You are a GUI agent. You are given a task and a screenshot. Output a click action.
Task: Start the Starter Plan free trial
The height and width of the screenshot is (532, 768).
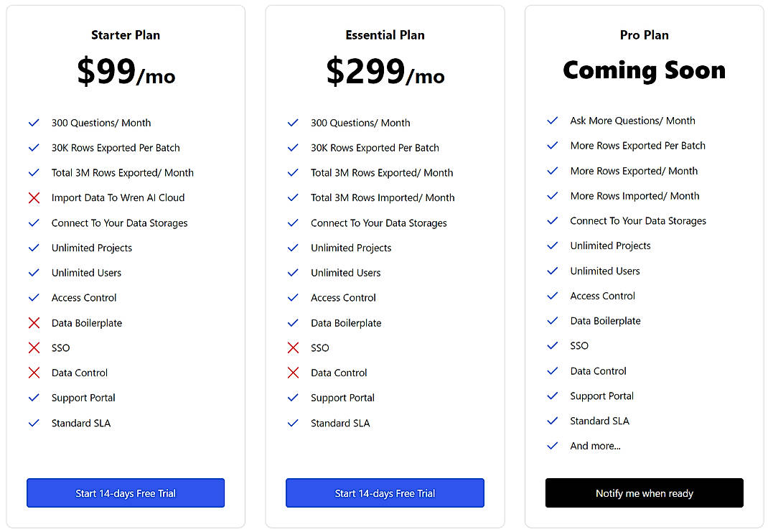click(x=125, y=493)
